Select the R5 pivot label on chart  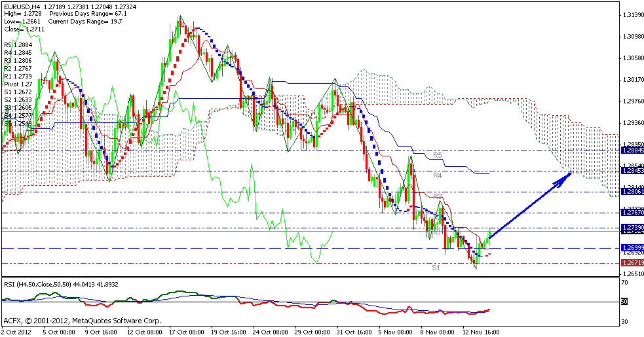438,155
